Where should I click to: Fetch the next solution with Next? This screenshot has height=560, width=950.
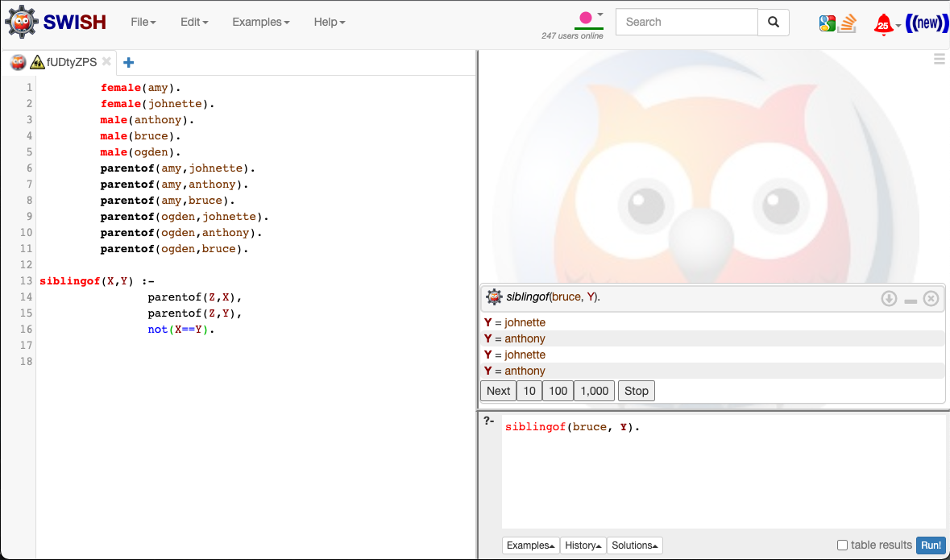497,390
